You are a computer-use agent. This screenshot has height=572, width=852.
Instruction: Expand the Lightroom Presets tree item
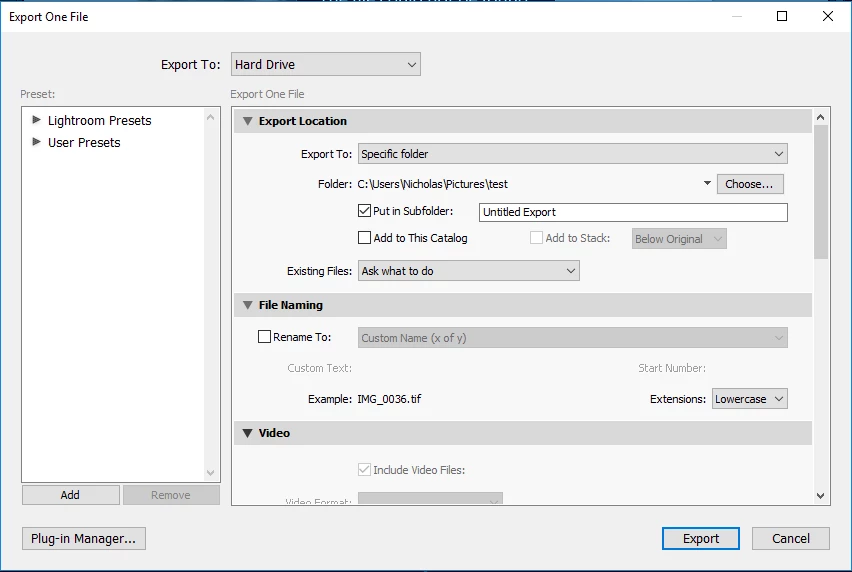pos(36,120)
